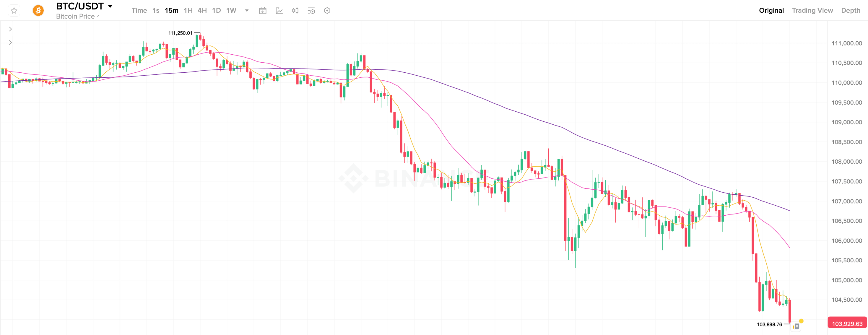Switch the chart to 1H interval
This screenshot has width=868, height=335.
tap(188, 10)
